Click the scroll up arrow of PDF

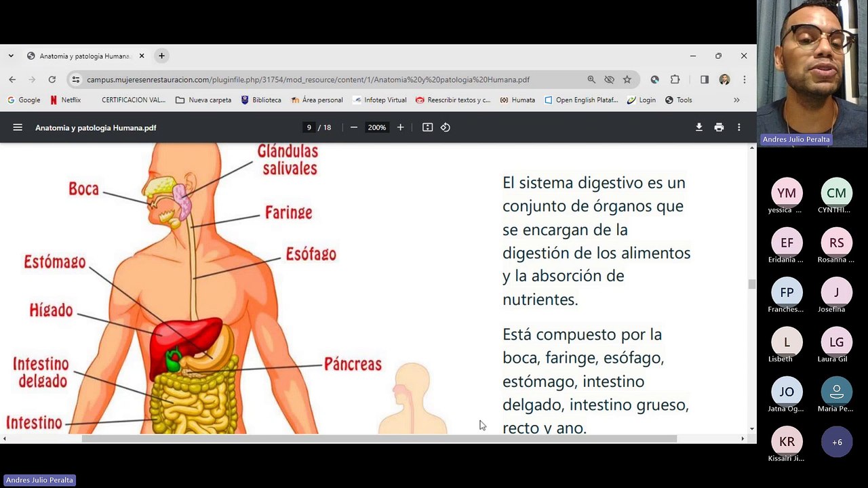coord(751,148)
